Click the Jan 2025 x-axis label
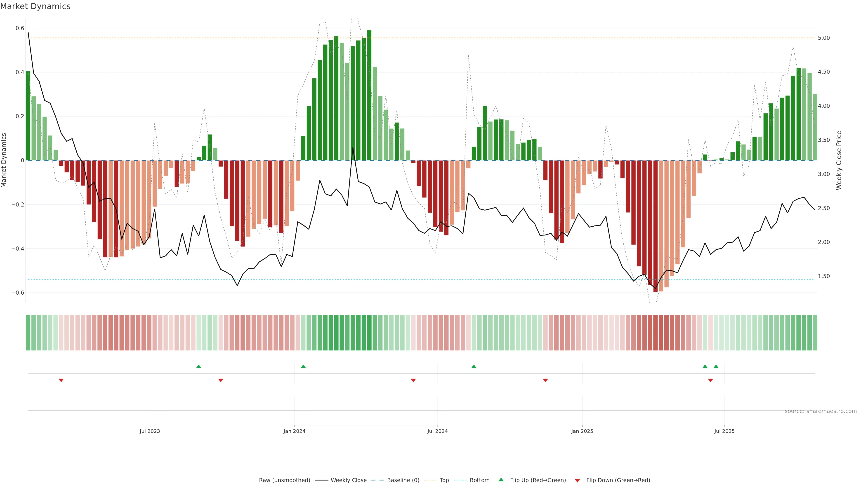This screenshot has width=868, height=488. pyautogui.click(x=582, y=431)
